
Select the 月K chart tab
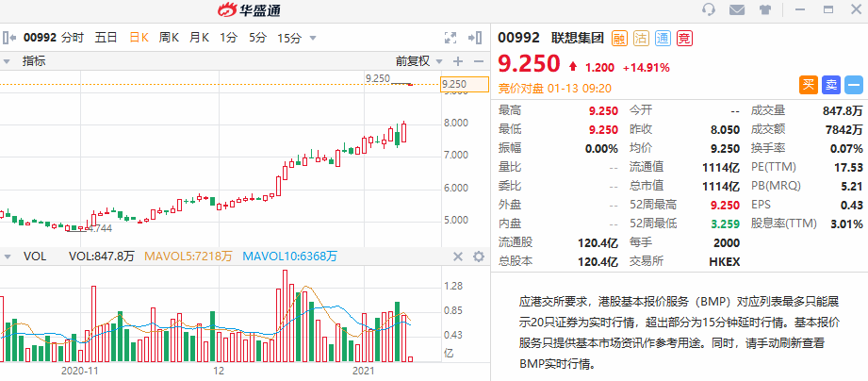coord(199,38)
